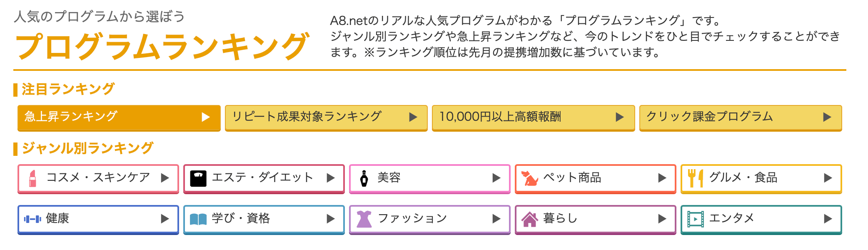Open クリック課金プログラム ranking
Viewport: 868px width, 250px height.
pyautogui.click(x=741, y=117)
